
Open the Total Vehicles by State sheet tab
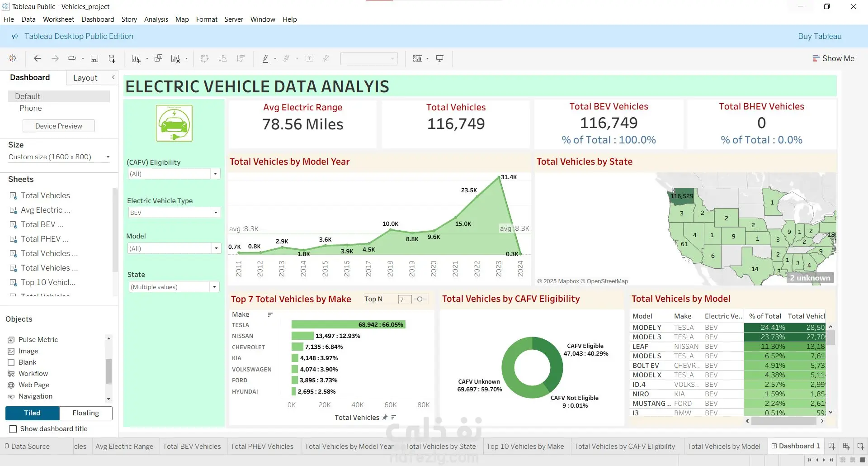coord(440,447)
